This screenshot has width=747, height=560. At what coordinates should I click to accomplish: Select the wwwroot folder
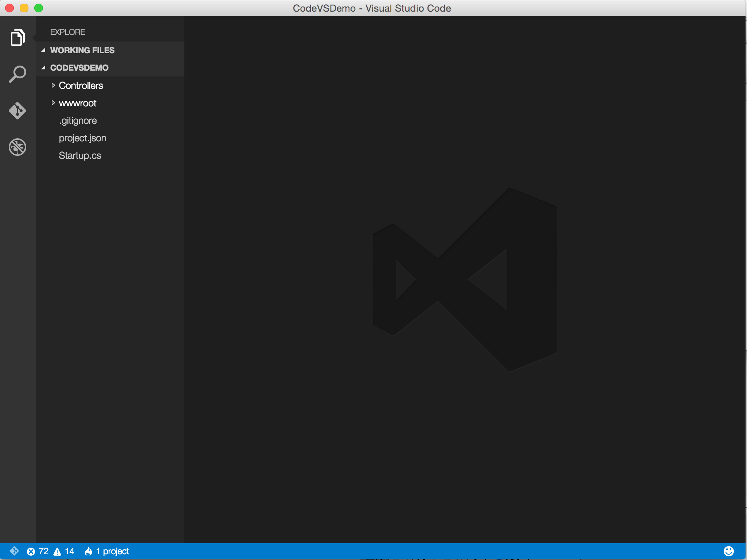(78, 103)
